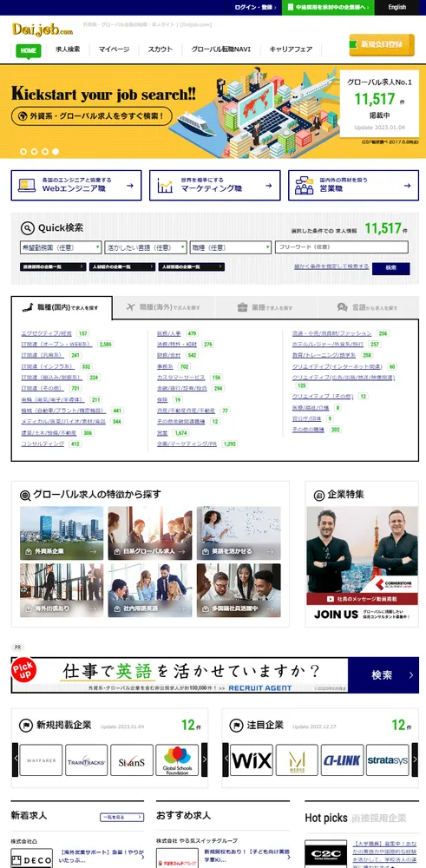The image size is (426, 868).
Task: Select the fourth carousel dot on the banner
Action: coord(56,151)
